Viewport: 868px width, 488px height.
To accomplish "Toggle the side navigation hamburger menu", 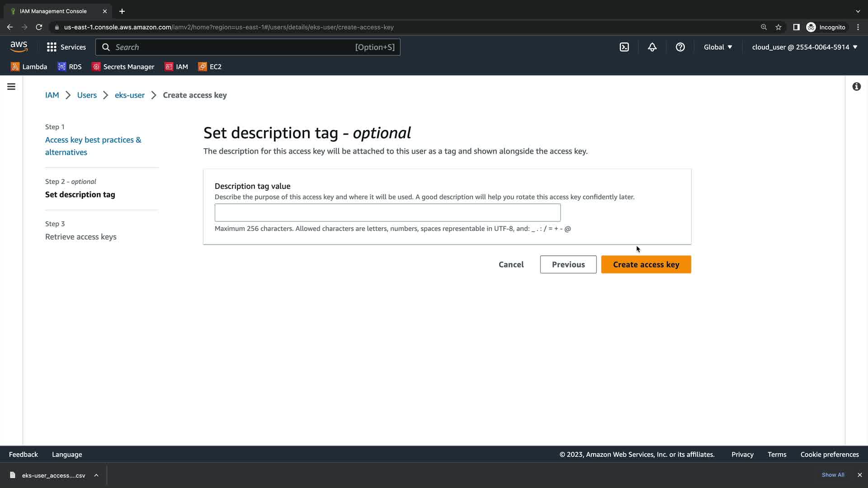I will (11, 86).
